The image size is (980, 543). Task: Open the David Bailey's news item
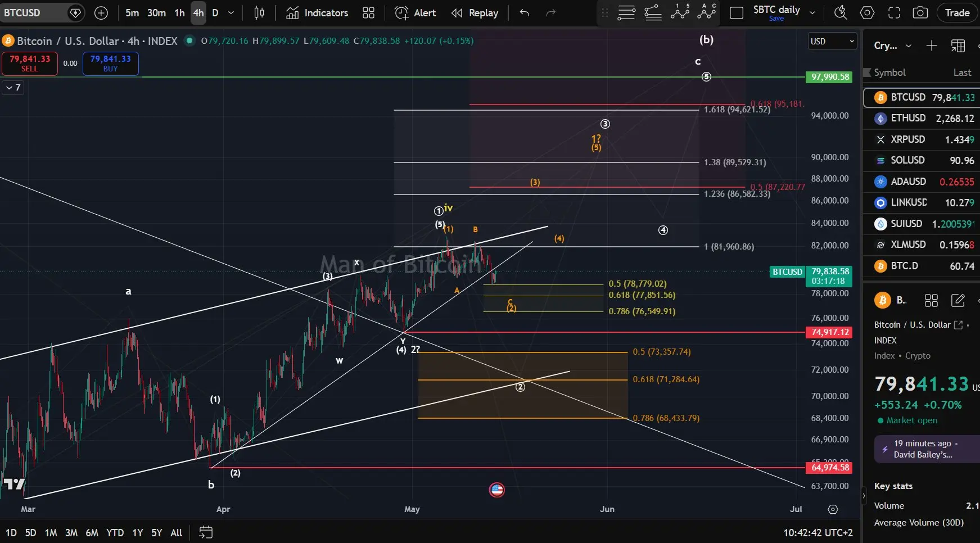tap(927, 449)
